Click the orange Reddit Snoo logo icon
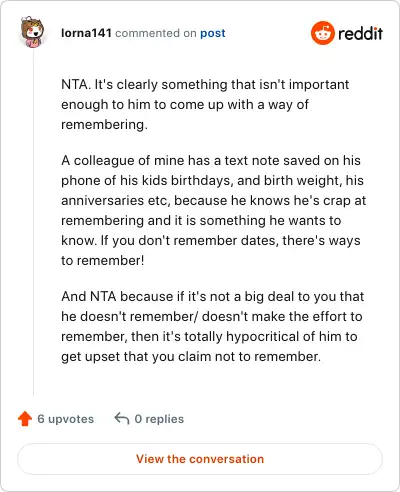This screenshot has width=400, height=492. tap(322, 33)
